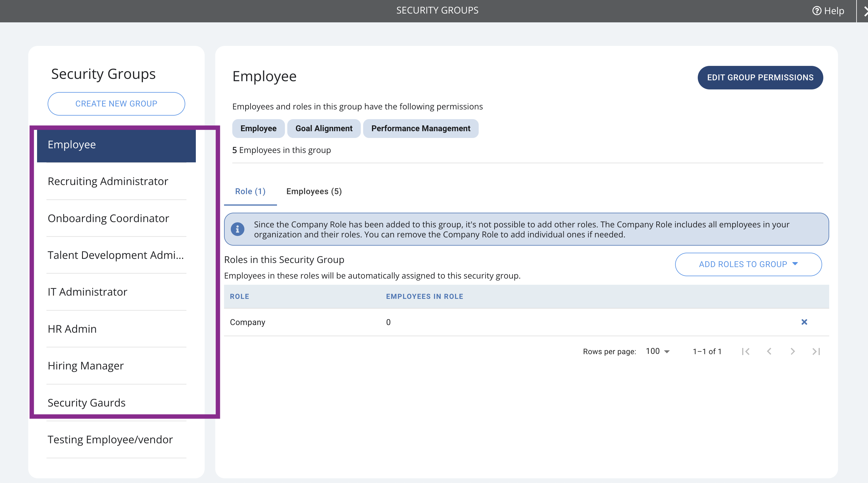Switch to the Employees (5) tab
The height and width of the screenshot is (483, 868).
(x=314, y=191)
